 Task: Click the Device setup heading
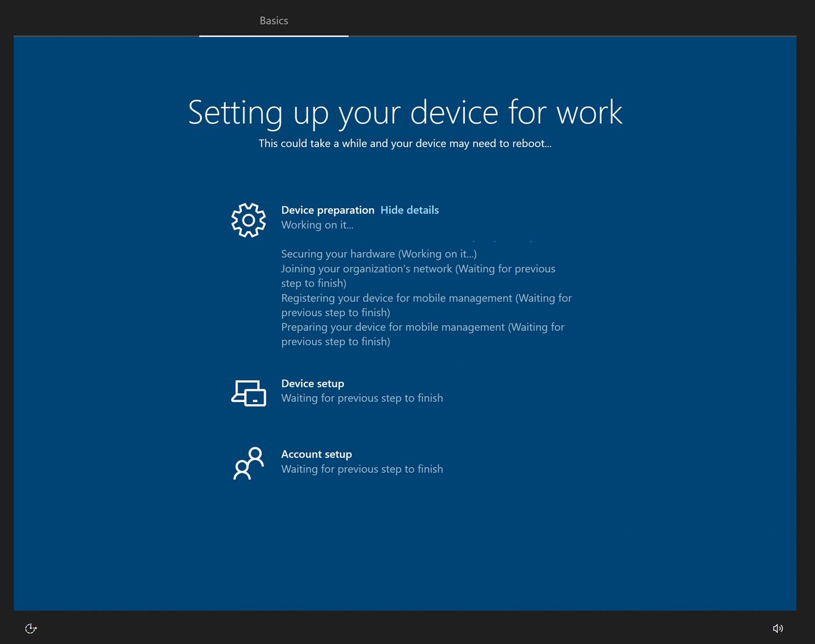[x=313, y=384]
